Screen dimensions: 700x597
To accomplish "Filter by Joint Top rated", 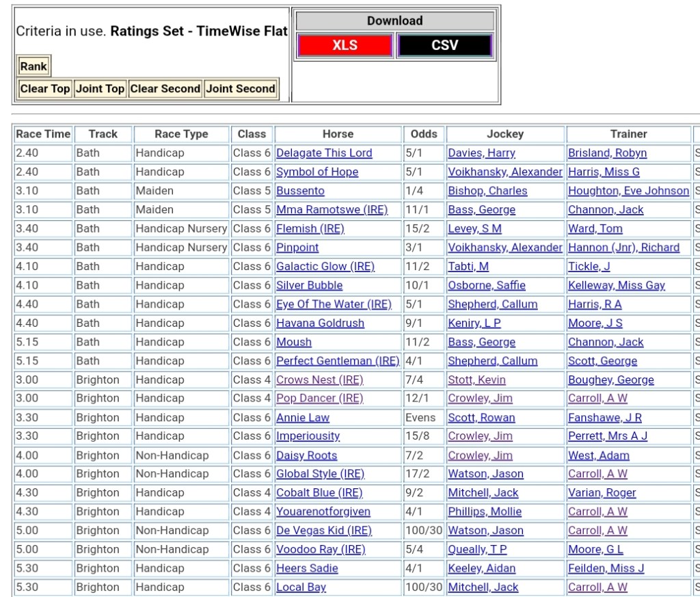I will pos(100,88).
